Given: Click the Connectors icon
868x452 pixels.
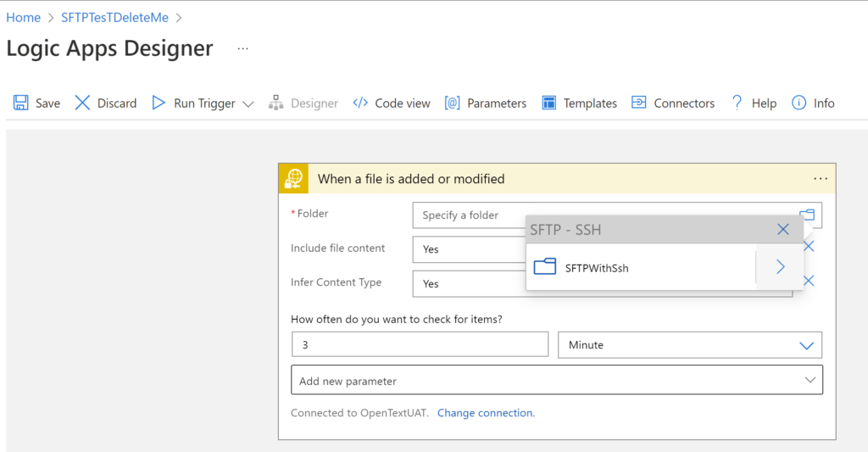Looking at the screenshot, I should [639, 103].
